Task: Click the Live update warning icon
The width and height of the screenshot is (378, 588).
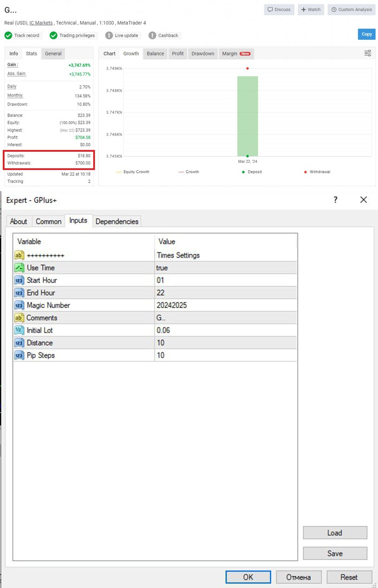Action: pos(109,35)
